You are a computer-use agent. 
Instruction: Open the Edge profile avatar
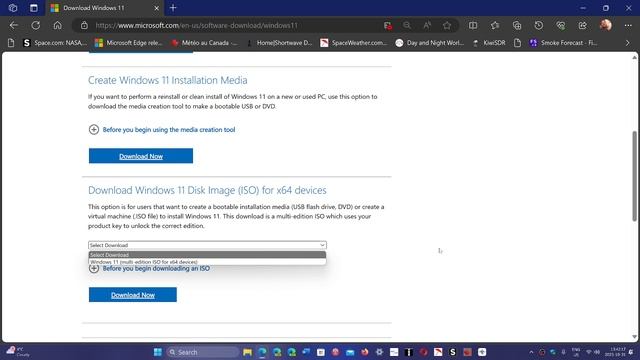(606, 25)
